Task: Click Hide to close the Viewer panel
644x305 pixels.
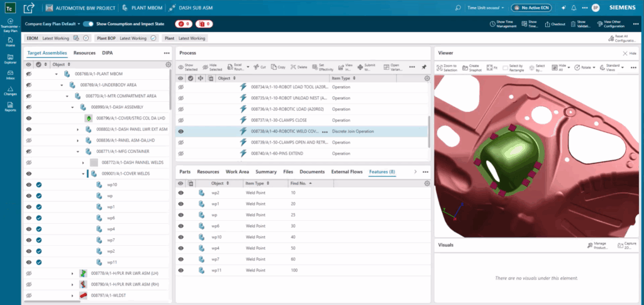Action: point(629,53)
